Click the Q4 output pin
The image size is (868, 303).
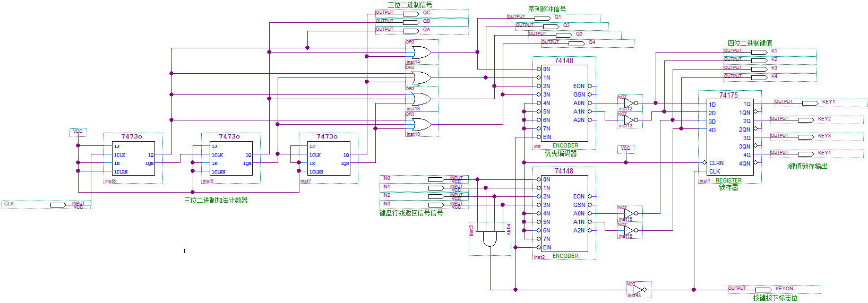tap(564, 43)
